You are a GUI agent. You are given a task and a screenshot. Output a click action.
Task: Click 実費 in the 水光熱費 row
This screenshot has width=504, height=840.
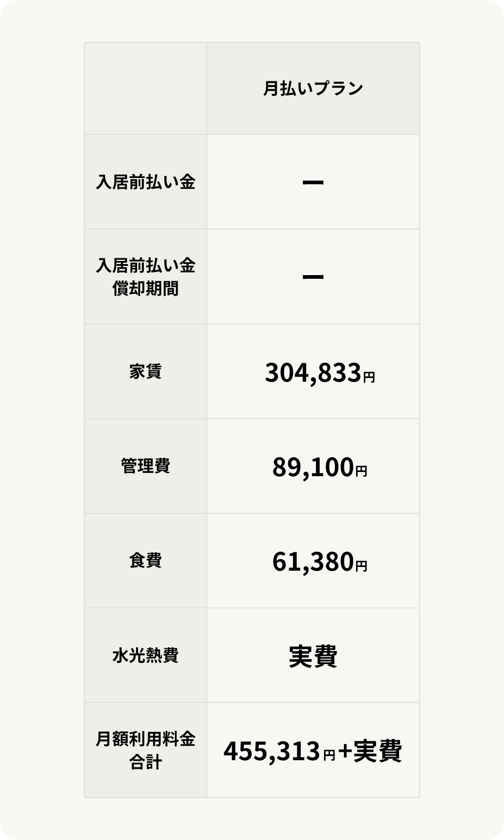[313, 656]
